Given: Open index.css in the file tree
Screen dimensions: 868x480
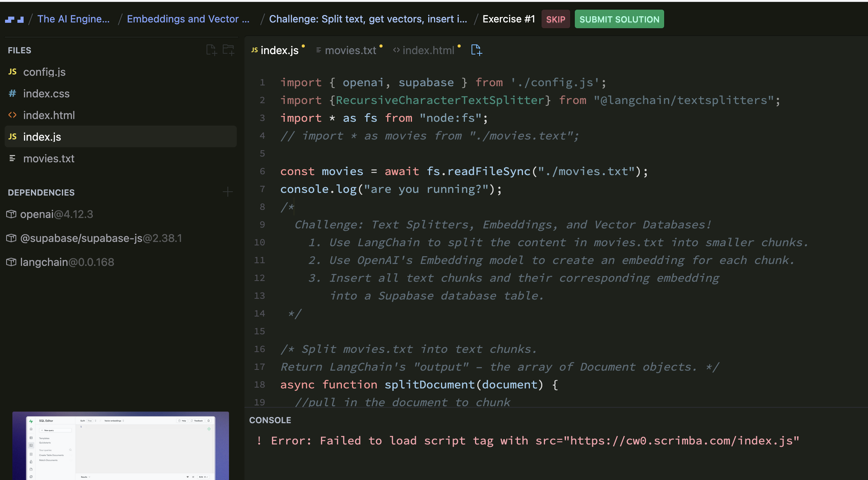Looking at the screenshot, I should coord(46,94).
